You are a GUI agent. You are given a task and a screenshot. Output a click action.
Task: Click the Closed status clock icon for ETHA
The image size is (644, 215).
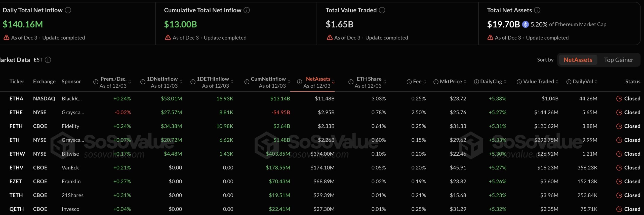[619, 98]
